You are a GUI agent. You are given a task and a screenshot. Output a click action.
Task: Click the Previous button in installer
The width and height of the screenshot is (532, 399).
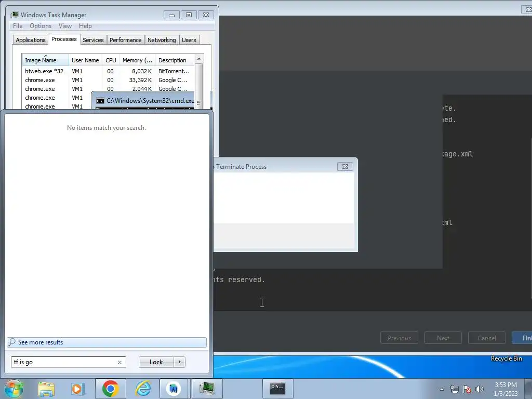pos(399,338)
